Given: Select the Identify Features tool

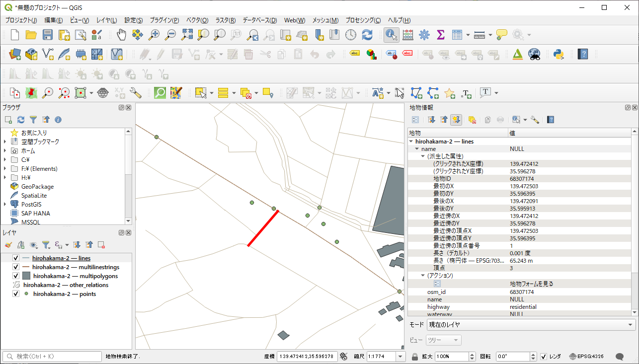Looking at the screenshot, I should click(x=392, y=35).
